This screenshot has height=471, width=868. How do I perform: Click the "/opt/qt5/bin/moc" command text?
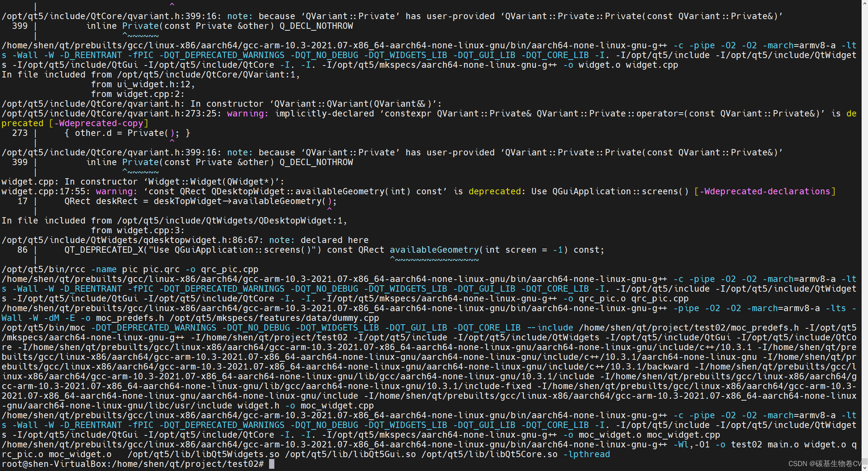43,328
